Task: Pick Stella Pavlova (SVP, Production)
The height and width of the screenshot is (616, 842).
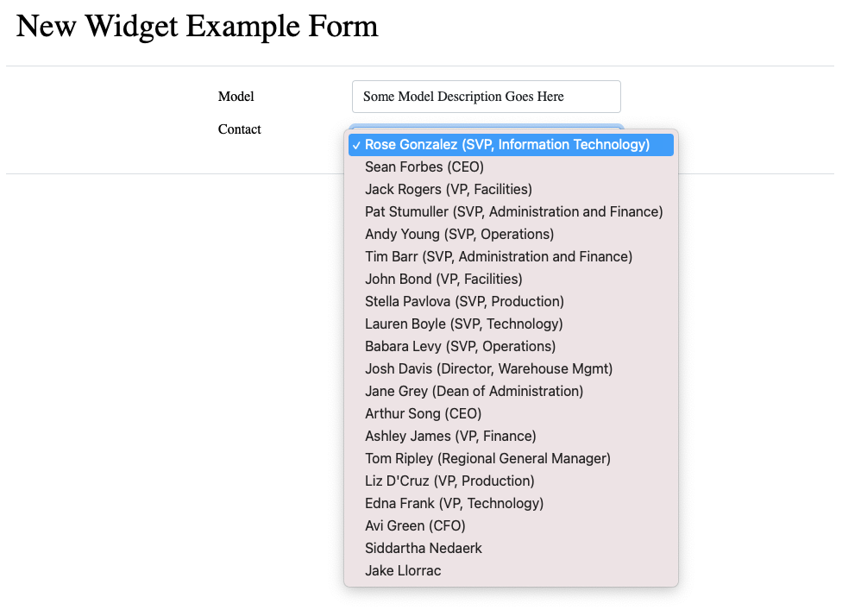Action: click(465, 301)
